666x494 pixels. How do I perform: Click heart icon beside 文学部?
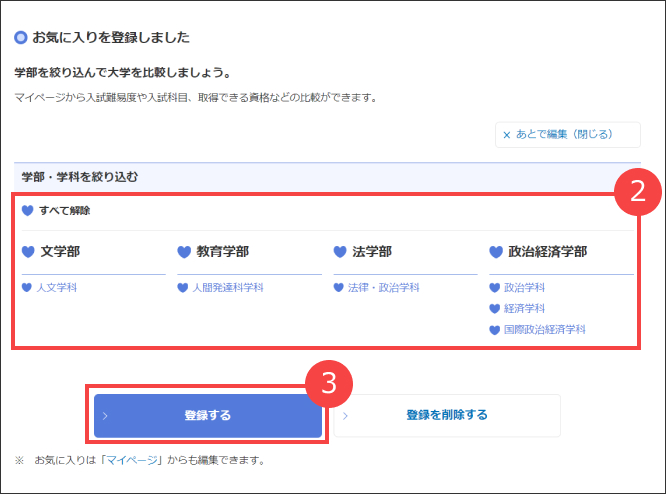(28, 252)
